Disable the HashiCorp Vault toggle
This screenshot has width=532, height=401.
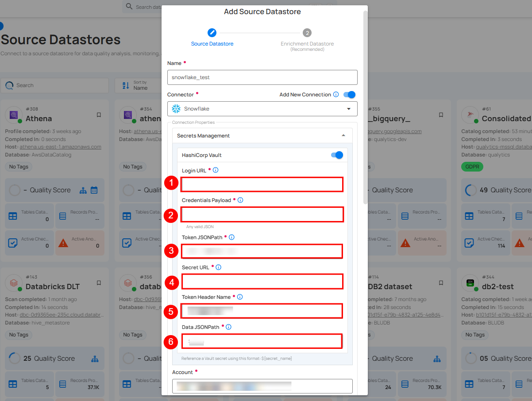tap(337, 155)
